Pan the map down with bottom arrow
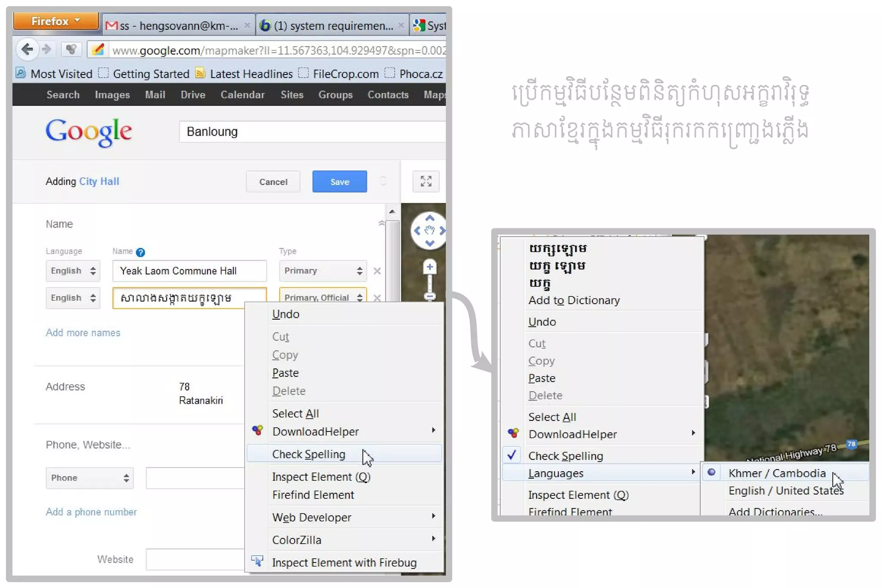 [x=429, y=243]
